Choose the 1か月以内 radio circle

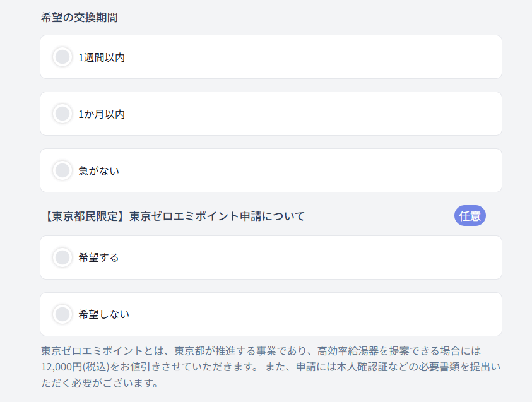click(x=62, y=114)
